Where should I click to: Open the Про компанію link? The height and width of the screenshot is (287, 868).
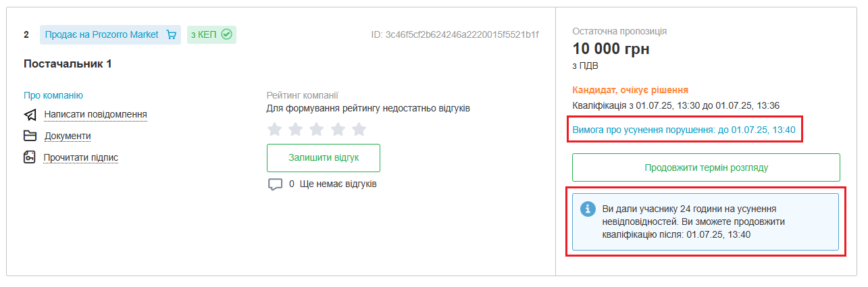(53, 95)
